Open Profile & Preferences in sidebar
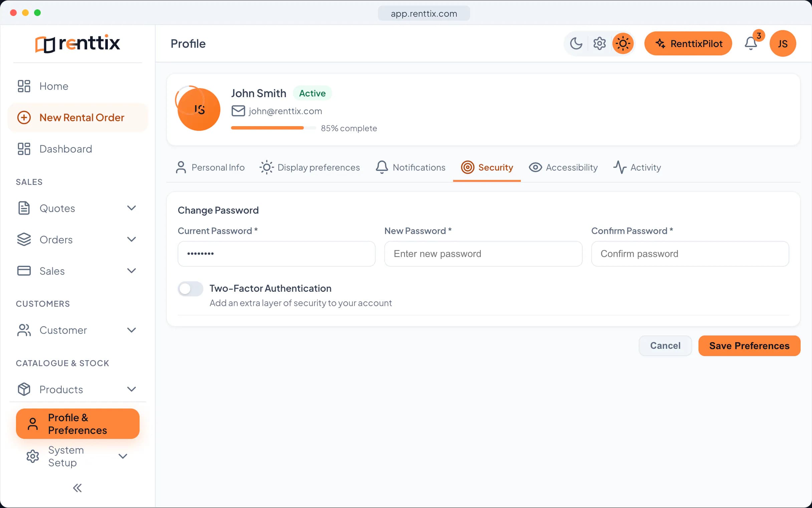This screenshot has height=508, width=812. pos(78,424)
